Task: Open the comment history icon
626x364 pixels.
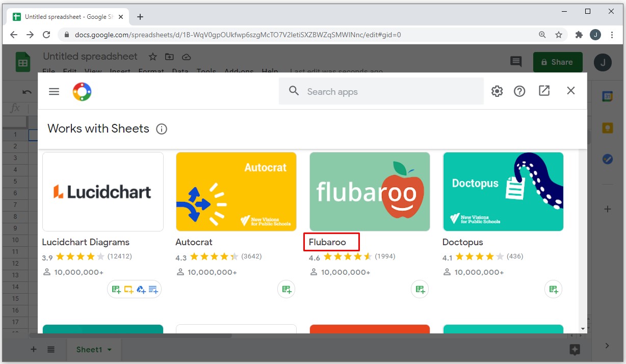Action: pyautogui.click(x=516, y=62)
